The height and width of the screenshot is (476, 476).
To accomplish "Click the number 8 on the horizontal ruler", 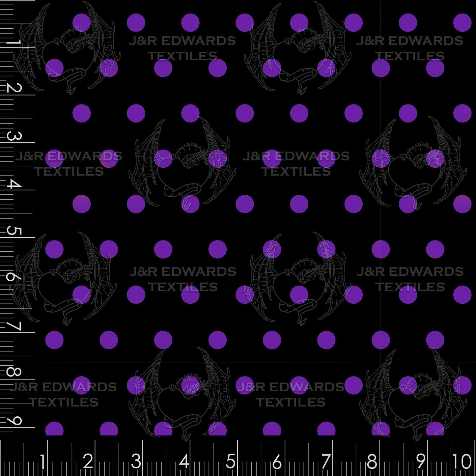I will point(372,462).
